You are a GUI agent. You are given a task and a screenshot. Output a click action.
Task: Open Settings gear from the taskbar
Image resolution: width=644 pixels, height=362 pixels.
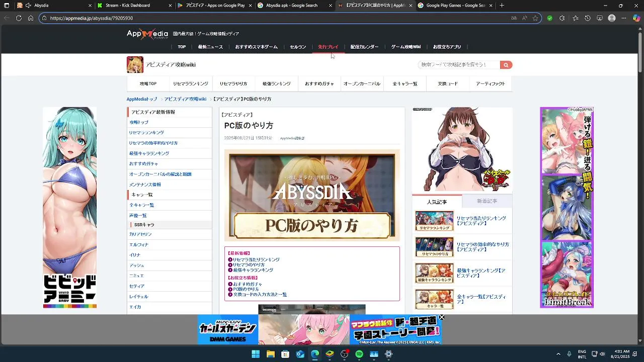[388, 354]
